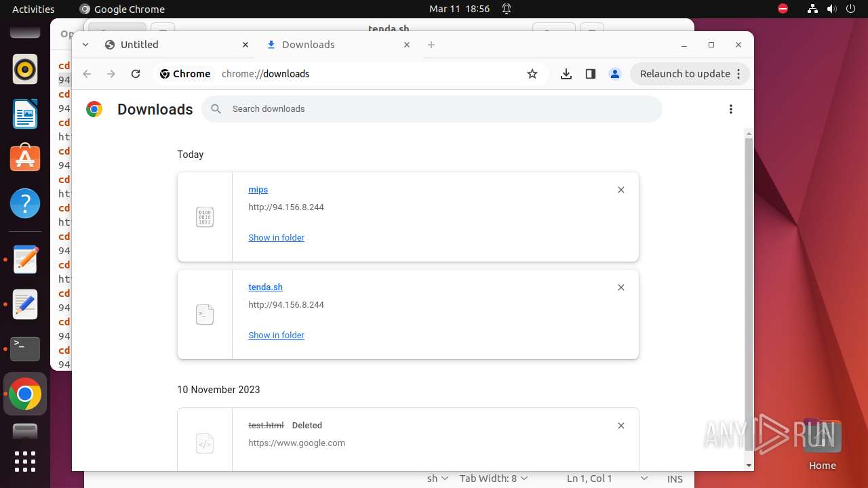Viewport: 868px width, 488px height.
Task: Go forward in Chrome
Action: pyautogui.click(x=111, y=74)
